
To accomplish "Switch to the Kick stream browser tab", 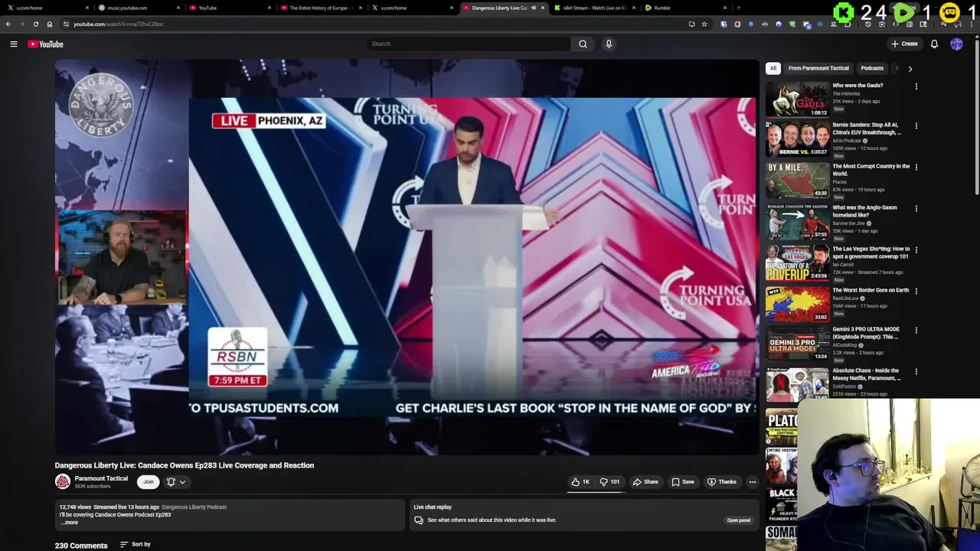I will click(593, 8).
